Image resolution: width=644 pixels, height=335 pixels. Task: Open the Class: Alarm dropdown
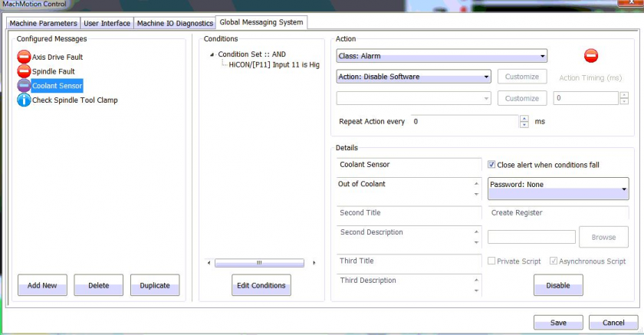[442, 56]
